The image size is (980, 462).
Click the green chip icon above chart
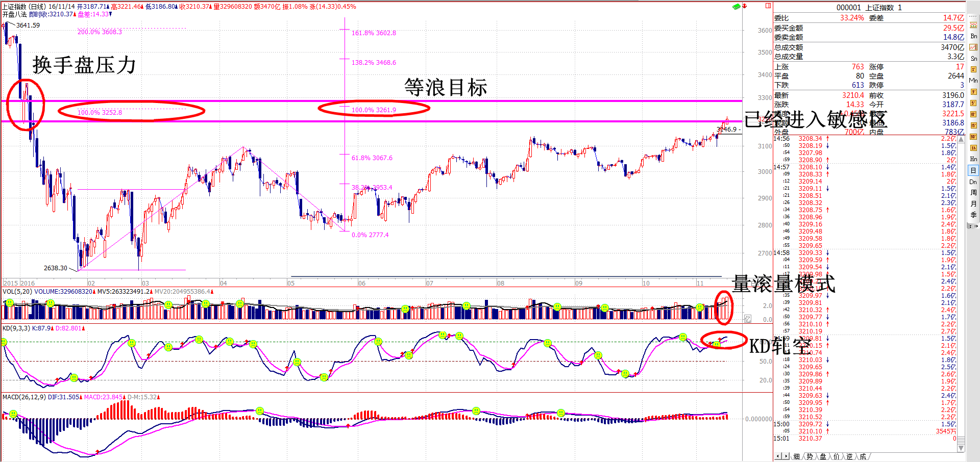[x=736, y=7]
